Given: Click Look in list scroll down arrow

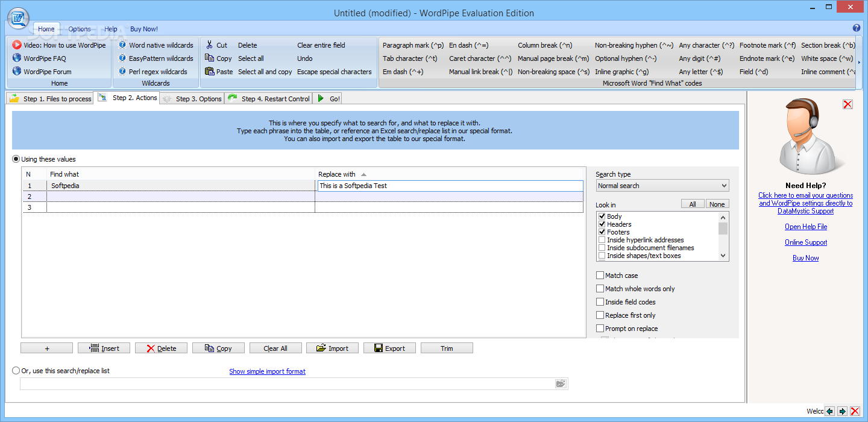Looking at the screenshot, I should click(x=723, y=256).
